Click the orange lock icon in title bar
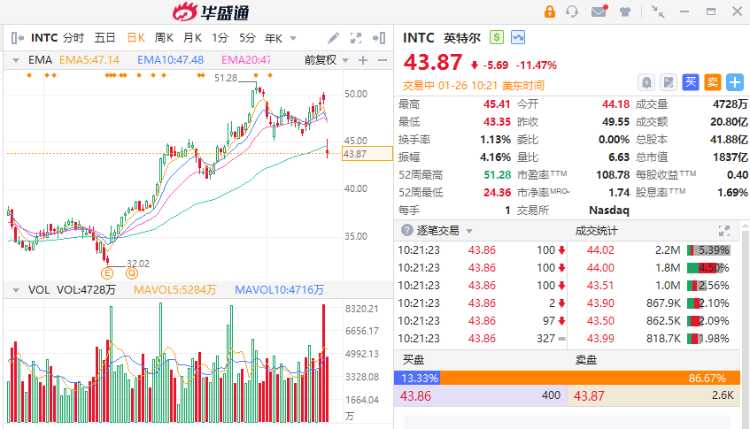This screenshot has height=429, width=750. tap(550, 11)
